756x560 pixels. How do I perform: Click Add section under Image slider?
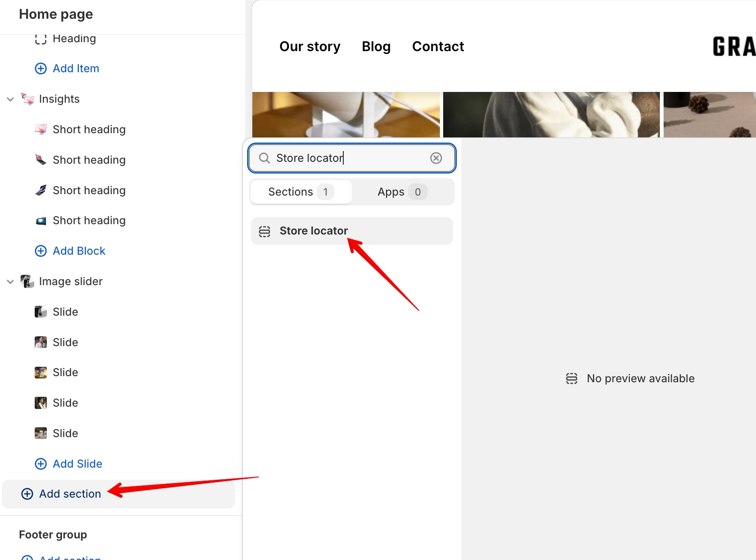pos(70,494)
